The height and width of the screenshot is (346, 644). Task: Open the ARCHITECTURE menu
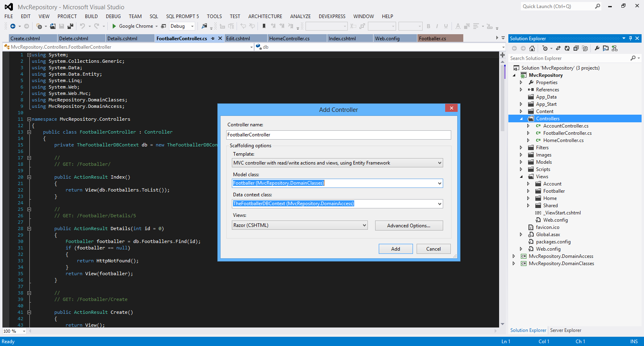point(265,16)
